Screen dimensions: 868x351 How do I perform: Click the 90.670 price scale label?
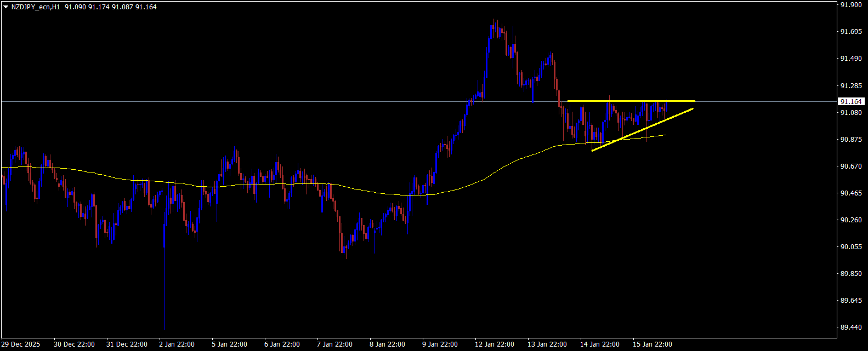(x=852, y=166)
